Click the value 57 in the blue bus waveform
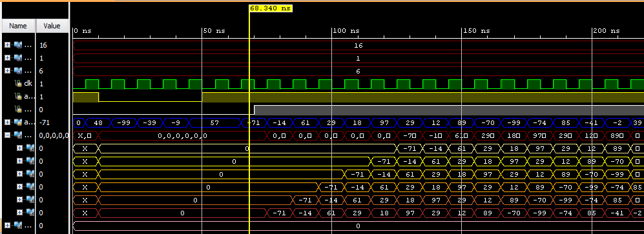 [x=215, y=122]
